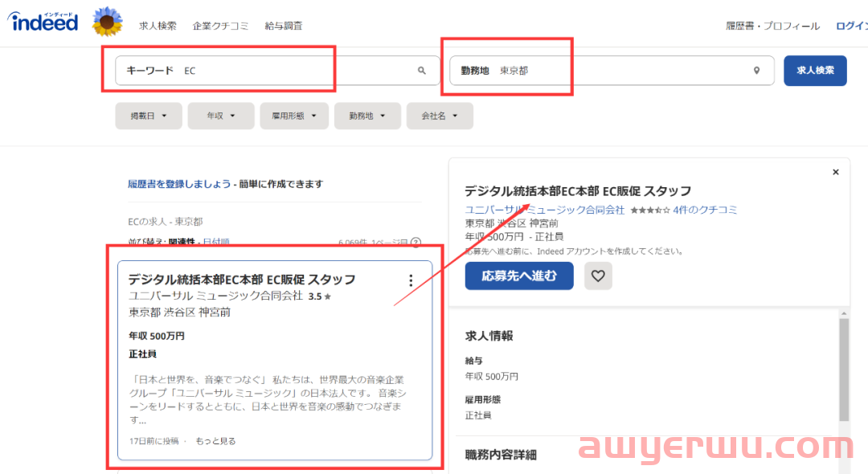The width and height of the screenshot is (868, 474).
Task: Click もっと見る on the job card
Action: pyautogui.click(x=215, y=441)
